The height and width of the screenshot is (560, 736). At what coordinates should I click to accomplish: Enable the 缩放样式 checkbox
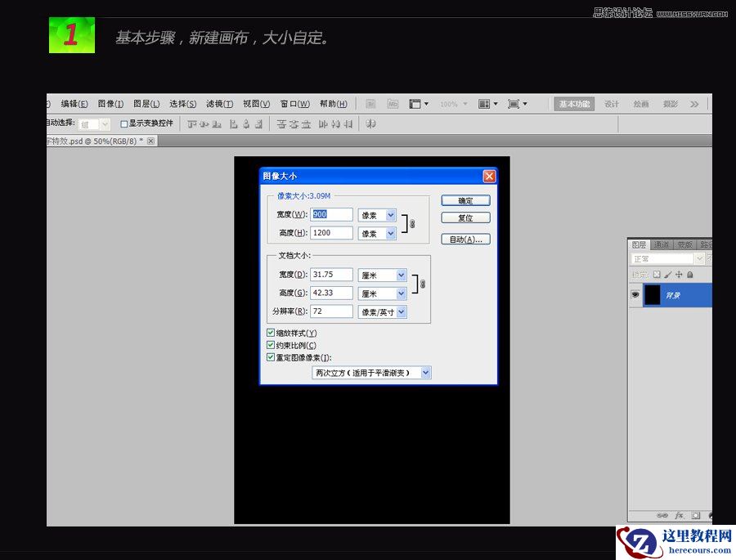[271, 332]
